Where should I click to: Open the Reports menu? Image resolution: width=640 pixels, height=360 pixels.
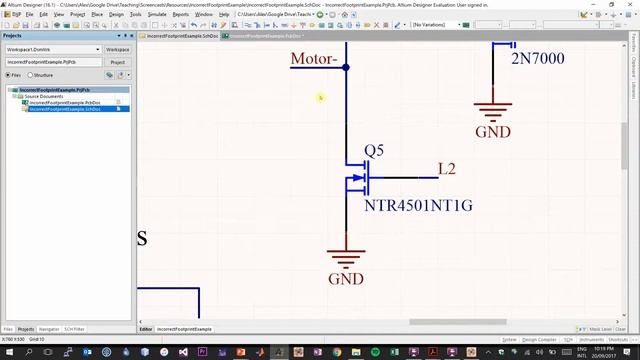point(180,14)
